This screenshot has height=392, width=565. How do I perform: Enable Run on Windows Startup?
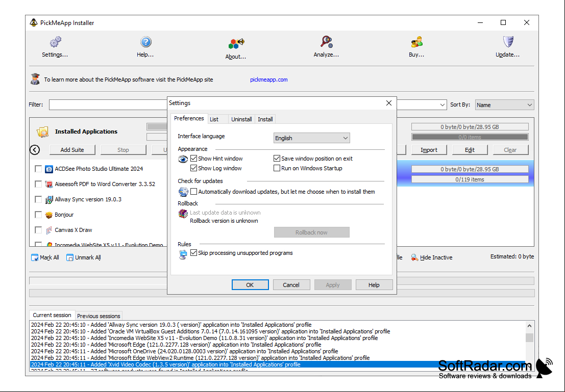277,168
